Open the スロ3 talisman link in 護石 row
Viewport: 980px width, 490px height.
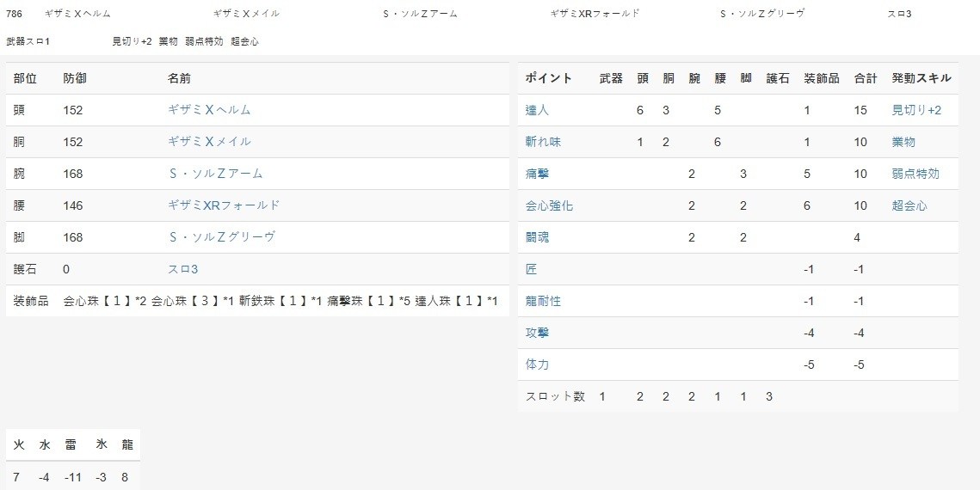182,269
